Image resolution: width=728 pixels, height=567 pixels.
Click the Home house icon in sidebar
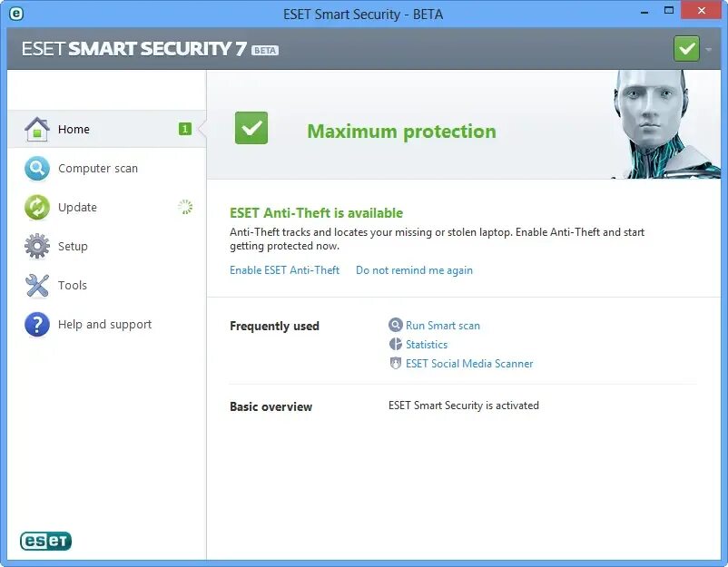(36, 129)
